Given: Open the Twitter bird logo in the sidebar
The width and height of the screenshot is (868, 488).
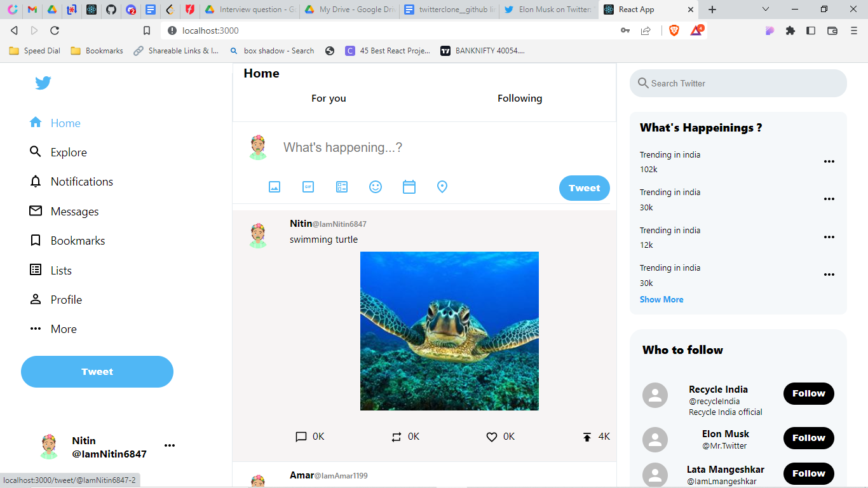Looking at the screenshot, I should (43, 83).
